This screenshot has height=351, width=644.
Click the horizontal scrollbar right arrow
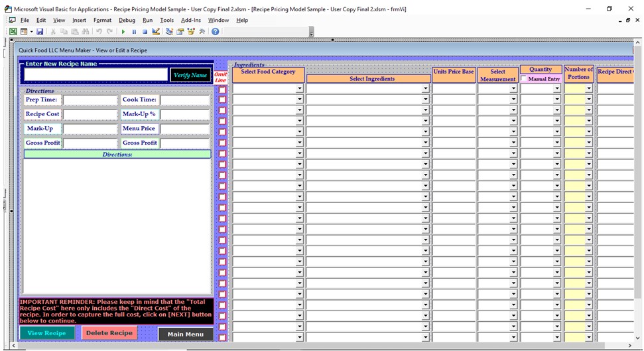(629, 346)
